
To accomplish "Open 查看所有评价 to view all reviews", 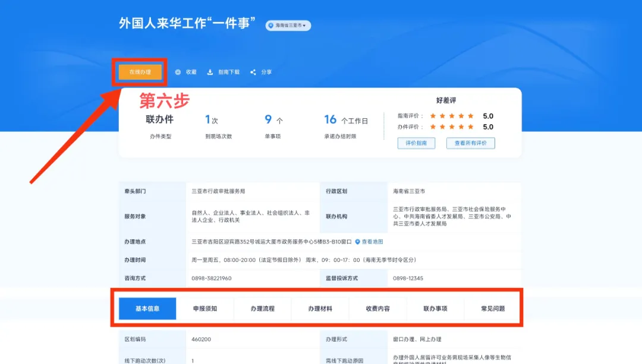I will (x=470, y=143).
